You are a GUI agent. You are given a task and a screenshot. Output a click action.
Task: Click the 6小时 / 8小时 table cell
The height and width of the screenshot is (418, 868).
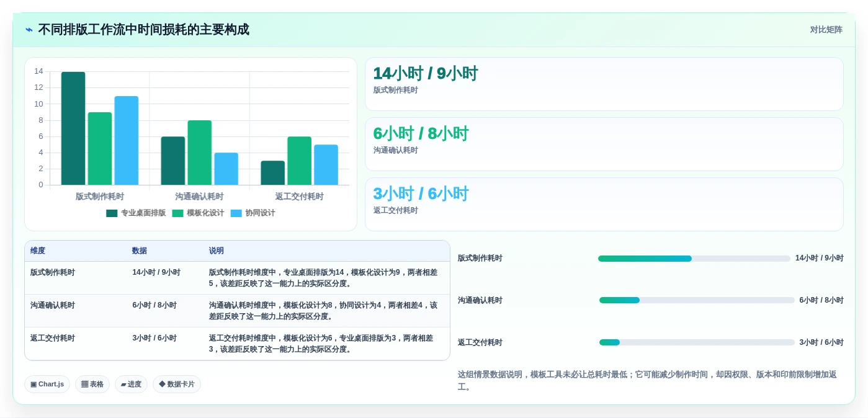[x=154, y=305]
